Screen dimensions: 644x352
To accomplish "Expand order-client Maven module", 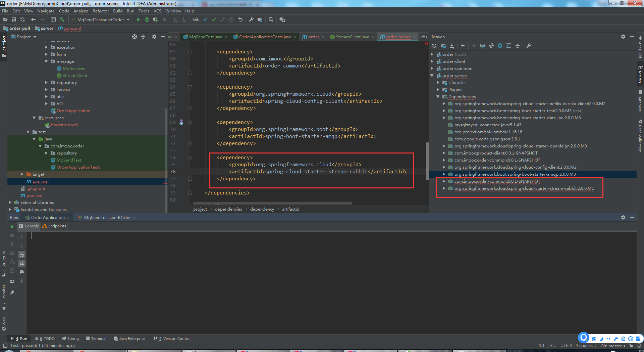I will pyautogui.click(x=432, y=61).
